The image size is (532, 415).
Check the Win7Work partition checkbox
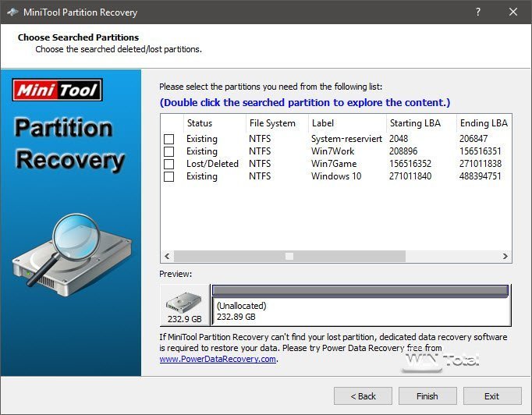[168, 151]
